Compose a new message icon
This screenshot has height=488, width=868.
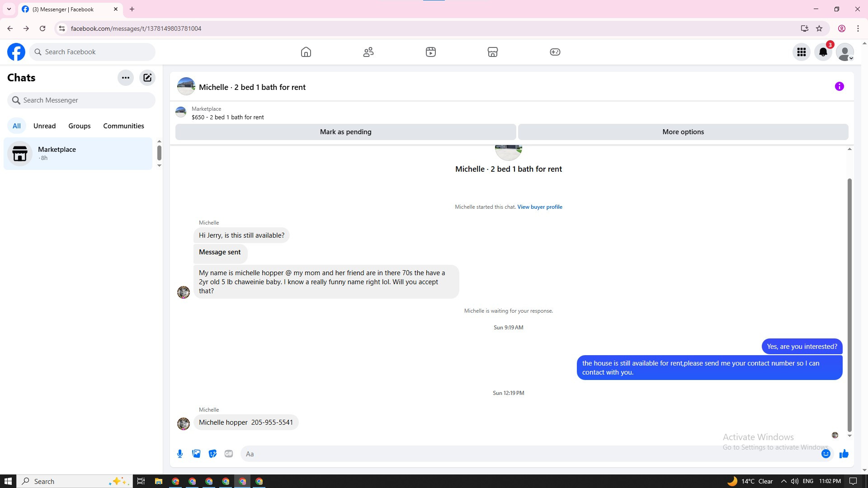[147, 78]
